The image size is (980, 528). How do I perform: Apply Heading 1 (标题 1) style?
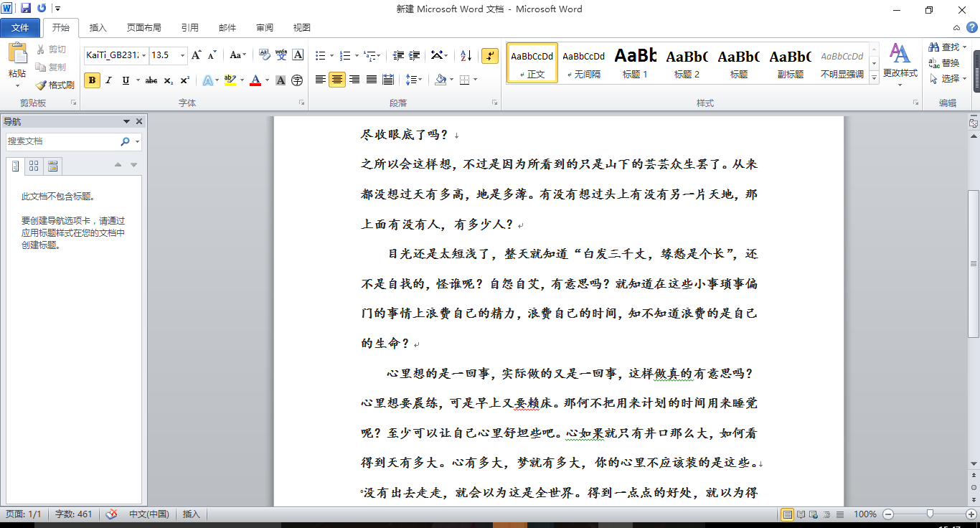pyautogui.click(x=635, y=62)
